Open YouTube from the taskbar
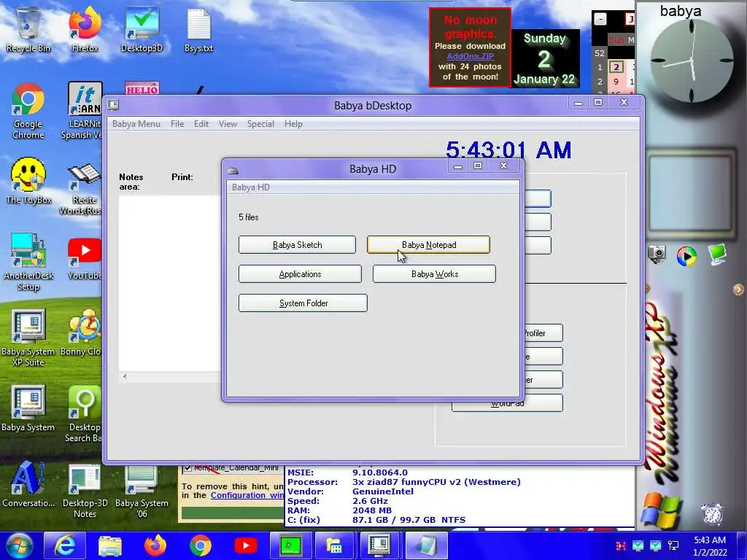 pyautogui.click(x=246, y=545)
